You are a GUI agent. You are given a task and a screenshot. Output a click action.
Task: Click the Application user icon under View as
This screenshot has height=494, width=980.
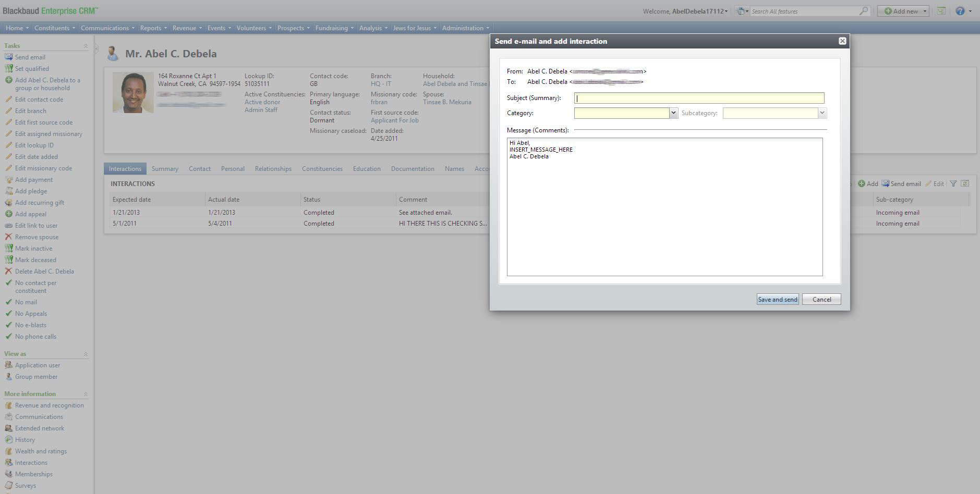click(8, 365)
